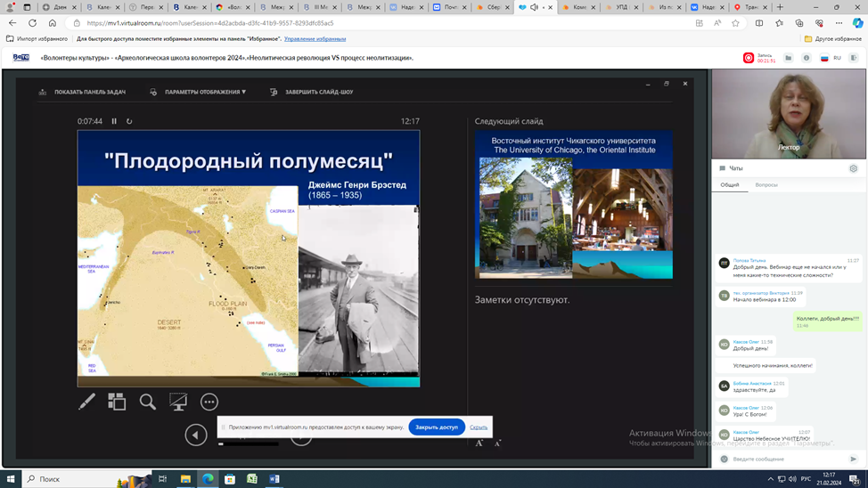Click Показать панель задач
868x488 pixels.
[89, 92]
